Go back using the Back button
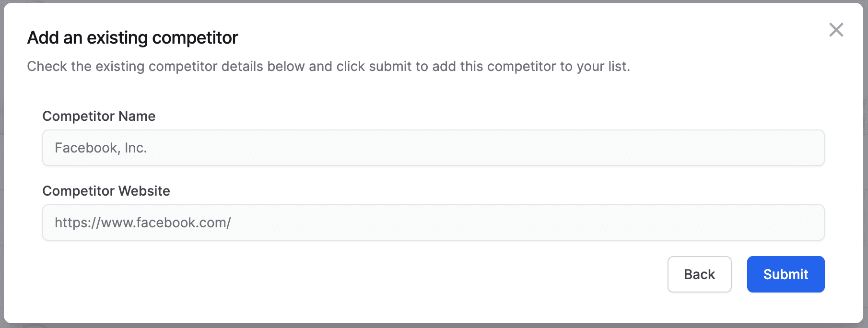The height and width of the screenshot is (328, 868). pyautogui.click(x=699, y=274)
